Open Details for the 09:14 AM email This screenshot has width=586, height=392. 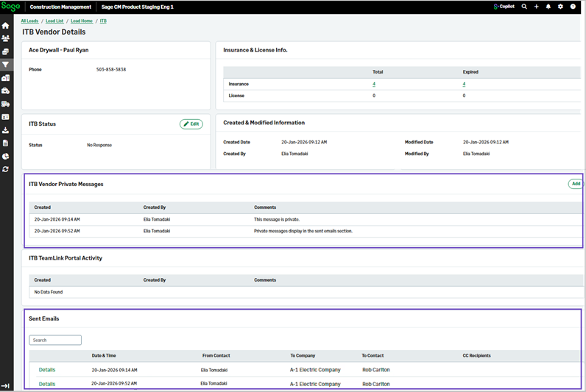(x=47, y=370)
